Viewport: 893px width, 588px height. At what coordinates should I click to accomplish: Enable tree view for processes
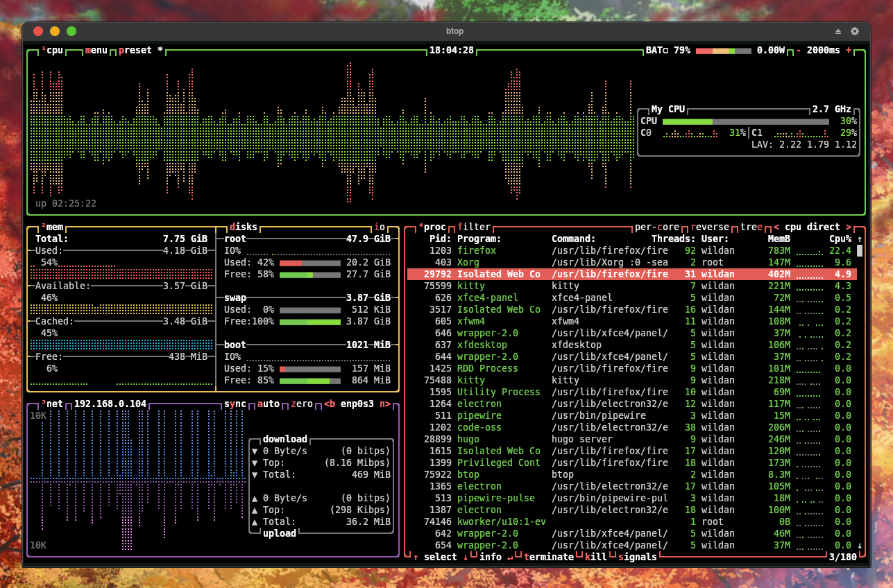coord(751,227)
